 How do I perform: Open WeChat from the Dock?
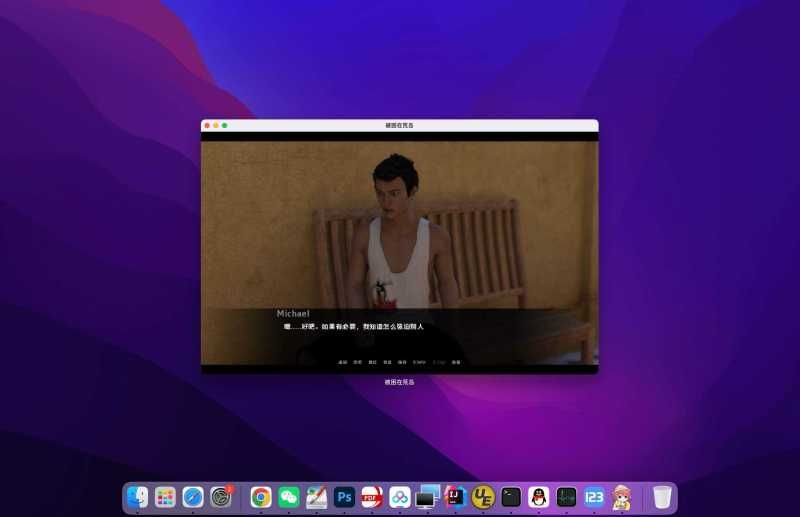[x=289, y=497]
